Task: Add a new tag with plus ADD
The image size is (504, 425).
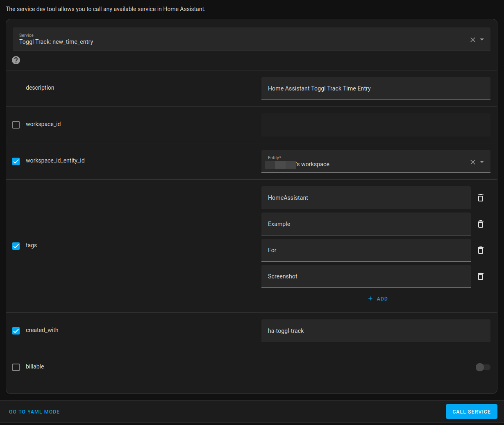Action: click(378, 299)
